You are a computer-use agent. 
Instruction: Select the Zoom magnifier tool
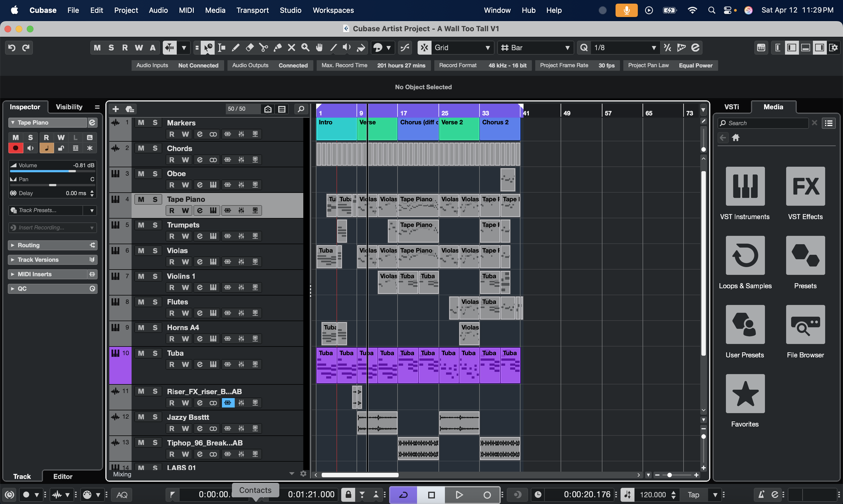(x=305, y=48)
